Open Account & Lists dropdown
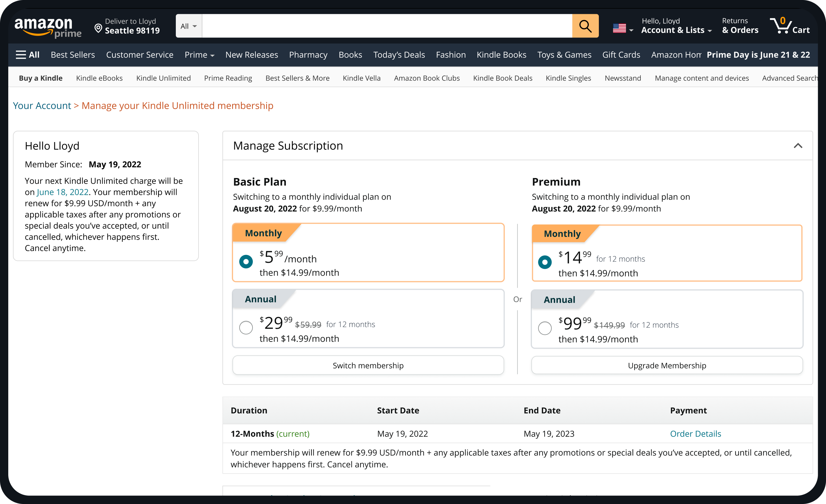The height and width of the screenshot is (504, 826). click(x=676, y=26)
